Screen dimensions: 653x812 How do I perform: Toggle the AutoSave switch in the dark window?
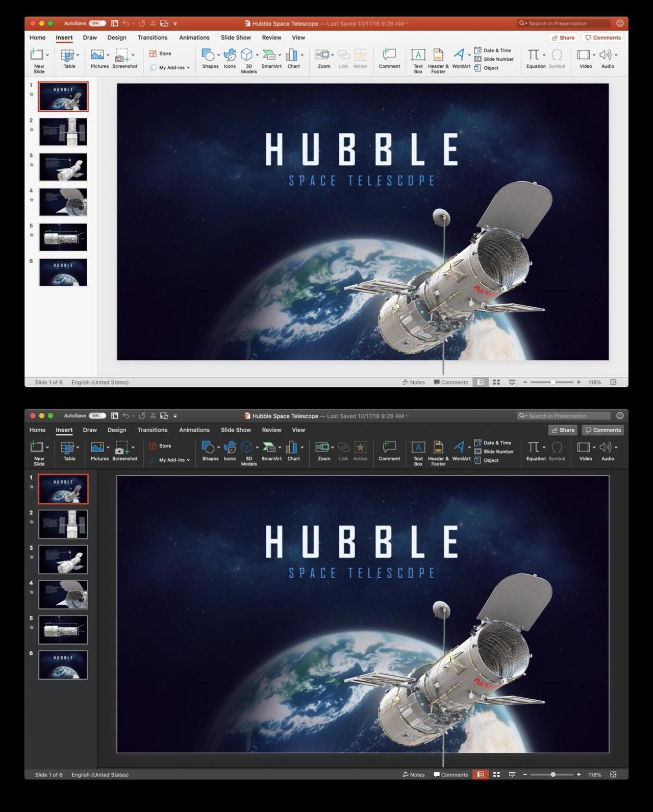[97, 416]
